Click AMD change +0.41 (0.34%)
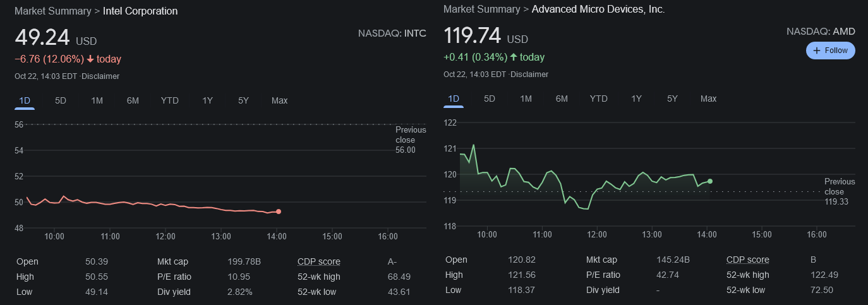The image size is (868, 305). (475, 57)
